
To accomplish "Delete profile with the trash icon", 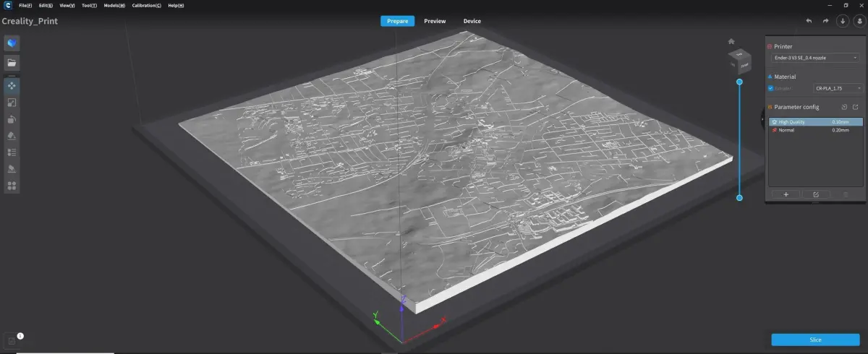I will click(846, 194).
